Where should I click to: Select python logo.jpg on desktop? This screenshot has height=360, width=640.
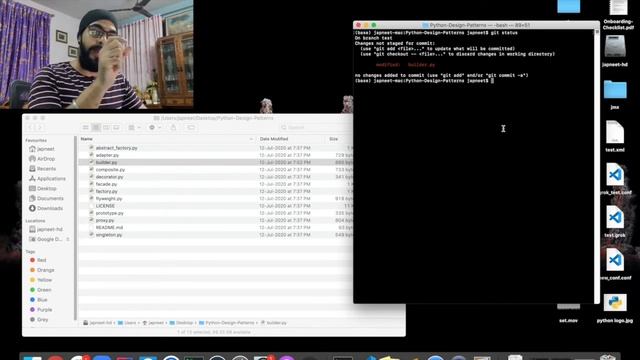tap(615, 307)
